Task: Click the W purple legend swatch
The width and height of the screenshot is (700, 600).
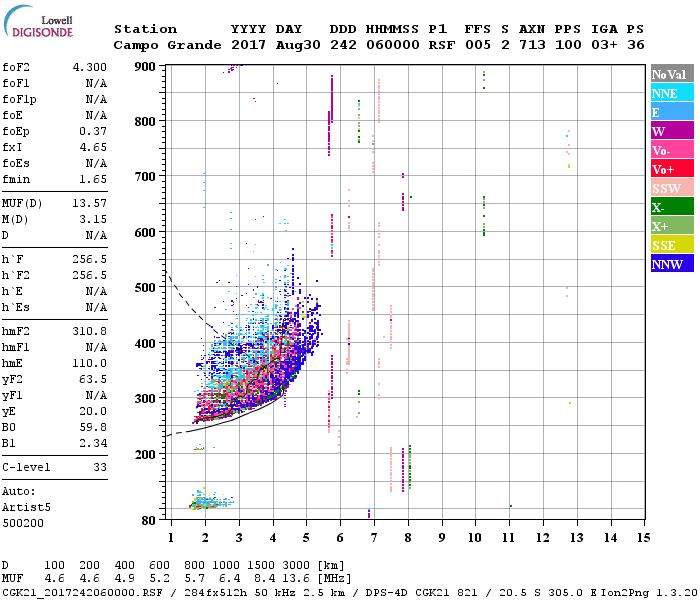Action: pyautogui.click(x=672, y=130)
